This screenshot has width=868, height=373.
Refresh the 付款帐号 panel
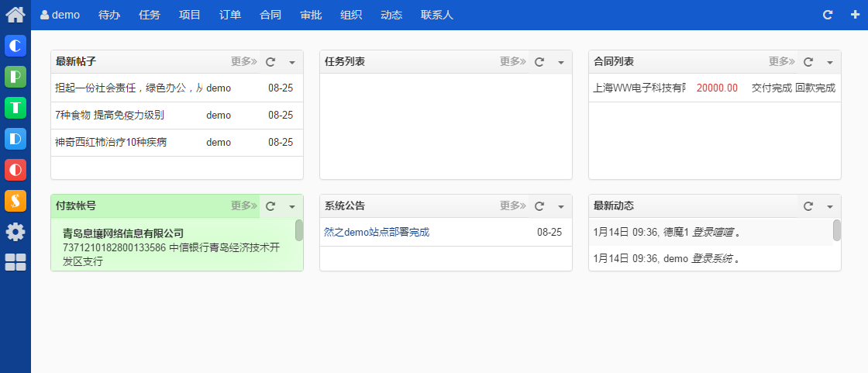270,206
